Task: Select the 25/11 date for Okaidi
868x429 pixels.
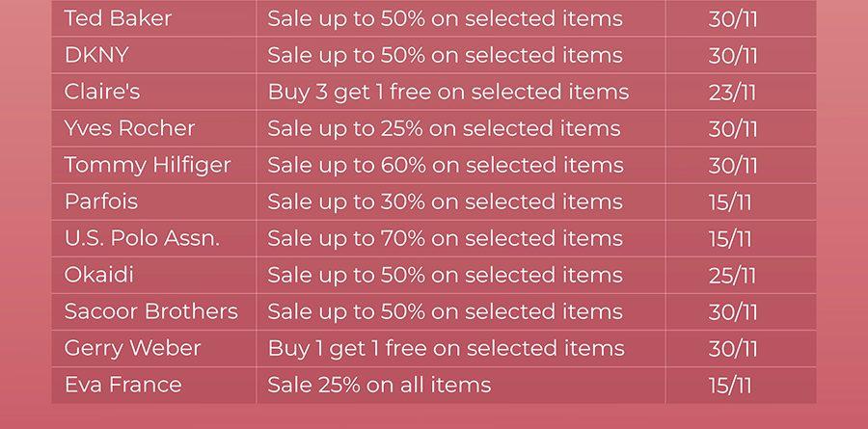Action: (732, 276)
